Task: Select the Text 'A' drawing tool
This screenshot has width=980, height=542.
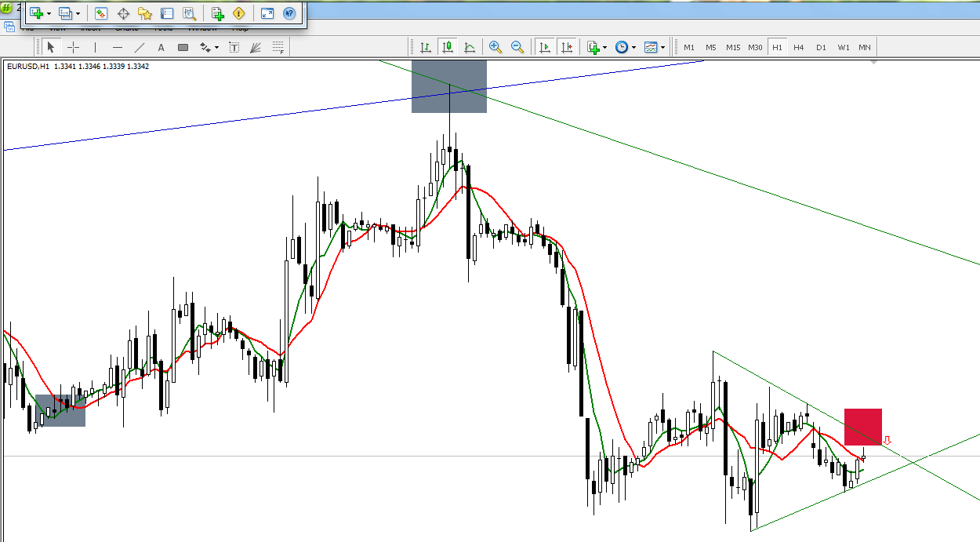Action: (162, 47)
